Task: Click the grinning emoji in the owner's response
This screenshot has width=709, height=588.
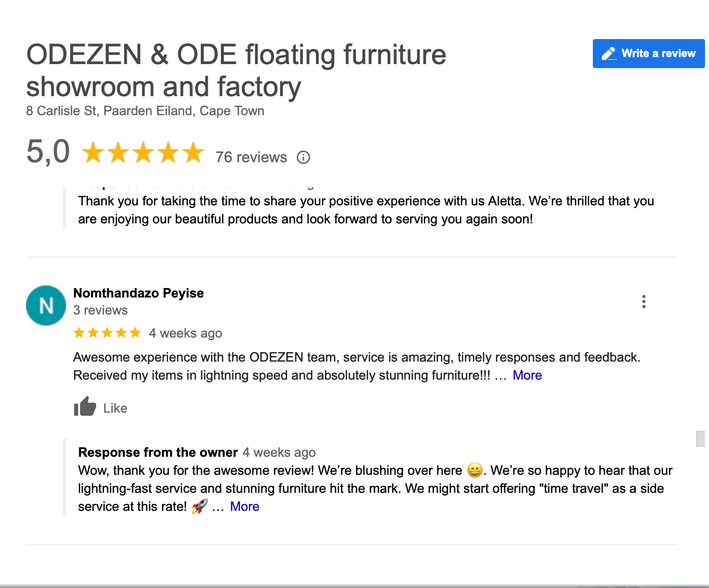Action: click(x=475, y=470)
